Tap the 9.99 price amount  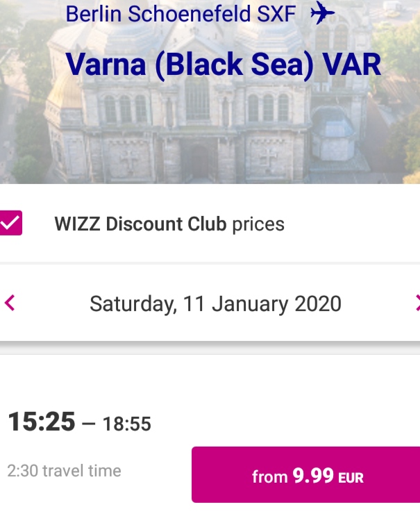(313, 475)
